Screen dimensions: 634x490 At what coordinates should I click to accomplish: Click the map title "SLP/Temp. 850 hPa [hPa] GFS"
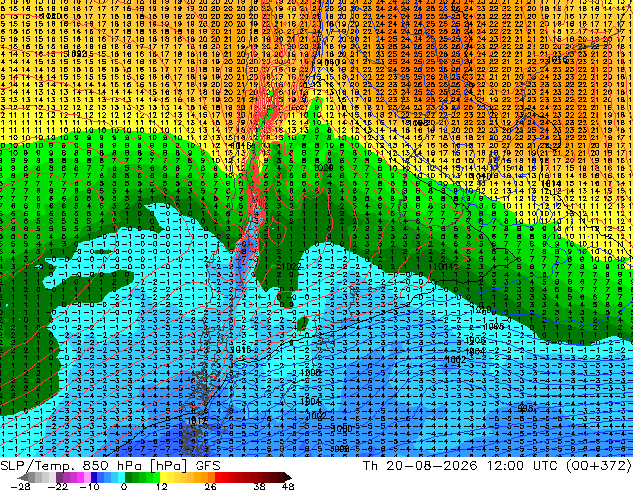(x=110, y=466)
